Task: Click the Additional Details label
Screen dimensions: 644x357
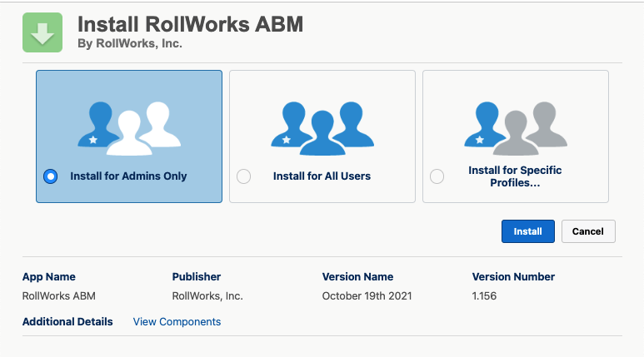Action: (67, 322)
